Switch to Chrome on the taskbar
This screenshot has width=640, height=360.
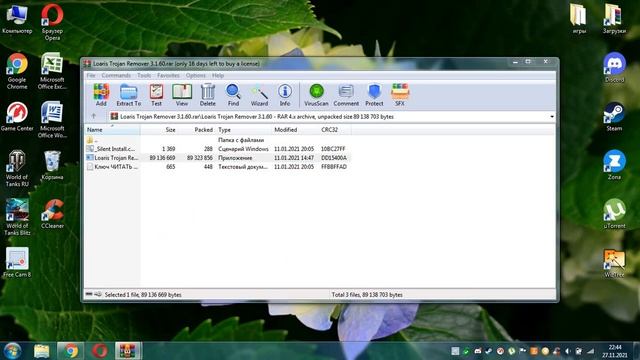click(x=71, y=351)
